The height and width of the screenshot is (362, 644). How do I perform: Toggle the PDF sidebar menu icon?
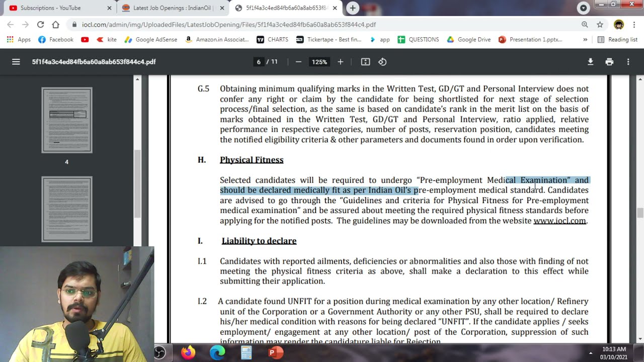(16, 62)
